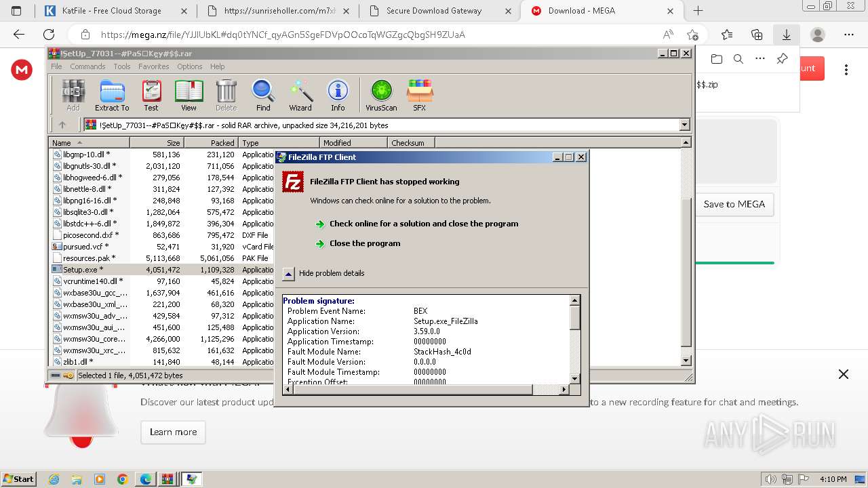The height and width of the screenshot is (488, 868).
Task: Open the Commands menu
Action: pyautogui.click(x=87, y=66)
